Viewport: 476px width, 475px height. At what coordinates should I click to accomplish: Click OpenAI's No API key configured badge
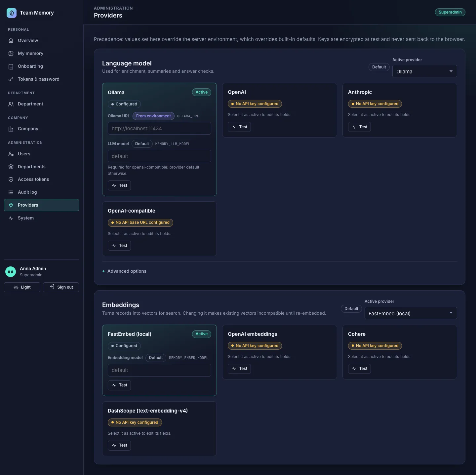pos(255,104)
